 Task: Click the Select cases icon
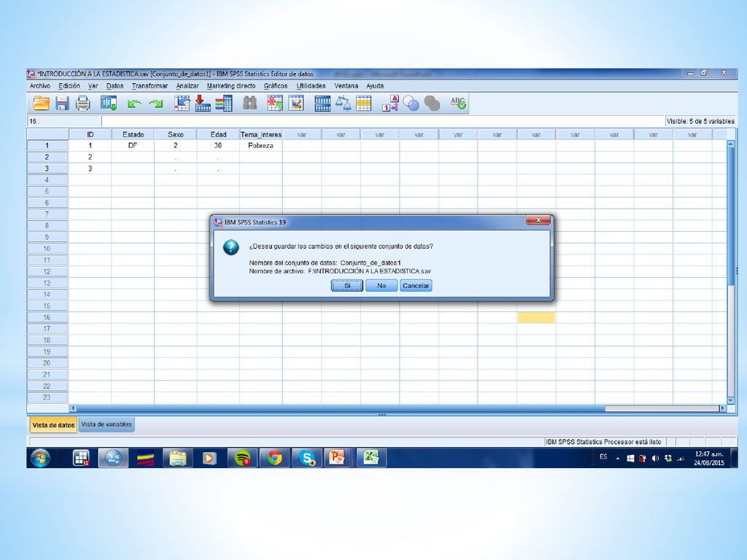tap(363, 104)
